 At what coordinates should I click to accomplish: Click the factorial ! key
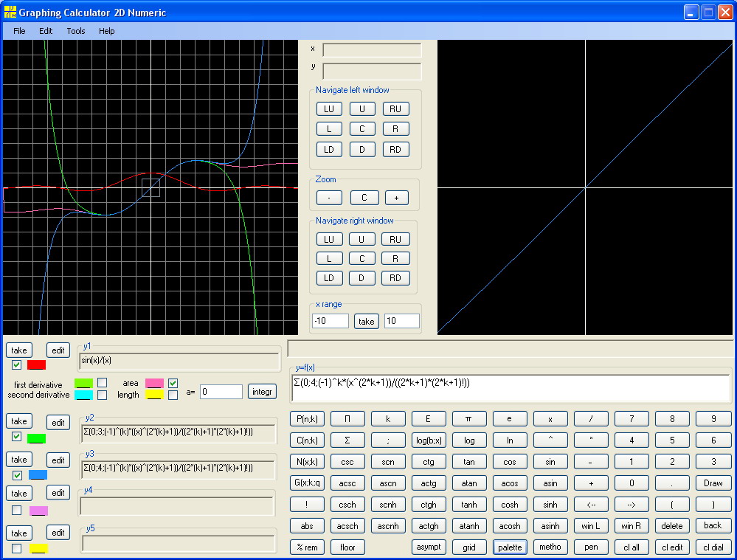point(307,505)
